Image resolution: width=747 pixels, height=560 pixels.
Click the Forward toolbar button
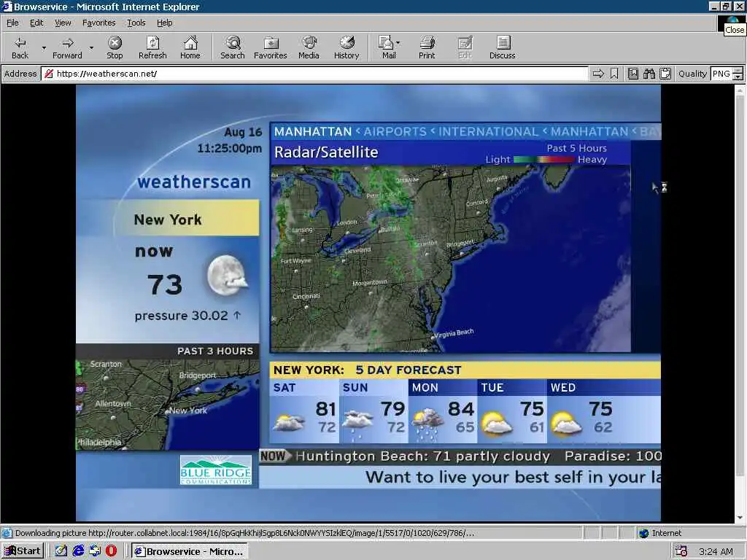67,48
